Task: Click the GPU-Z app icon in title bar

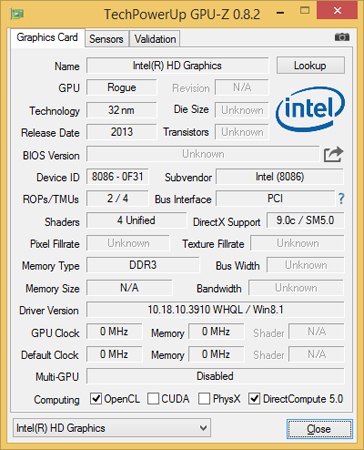Action: click(17, 14)
